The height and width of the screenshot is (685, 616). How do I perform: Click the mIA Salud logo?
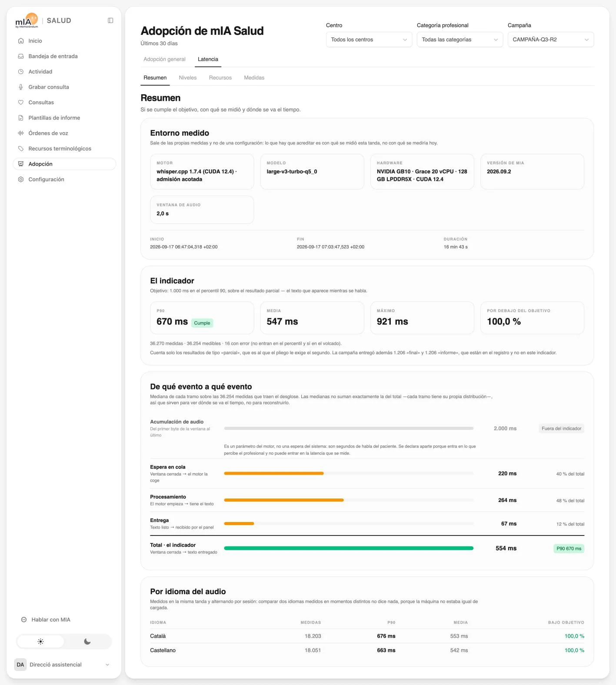pyautogui.click(x=27, y=20)
